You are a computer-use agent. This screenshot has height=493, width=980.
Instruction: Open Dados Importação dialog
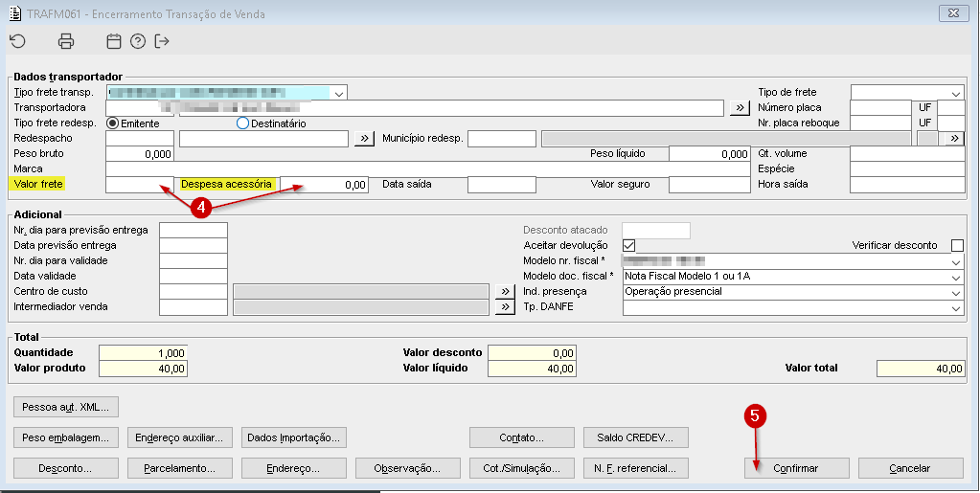pyautogui.click(x=294, y=437)
